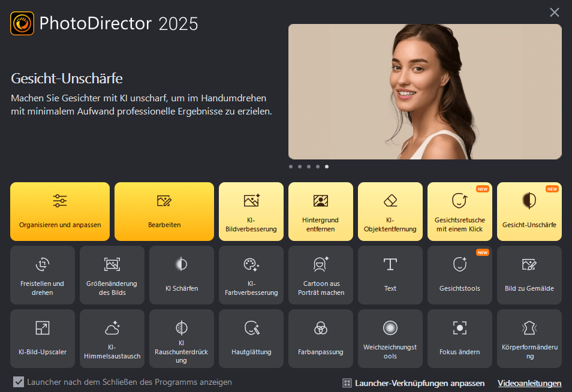Viewport: 572px width, 392px height.
Task: Open Bild zu Gemälde
Action: [x=529, y=275]
